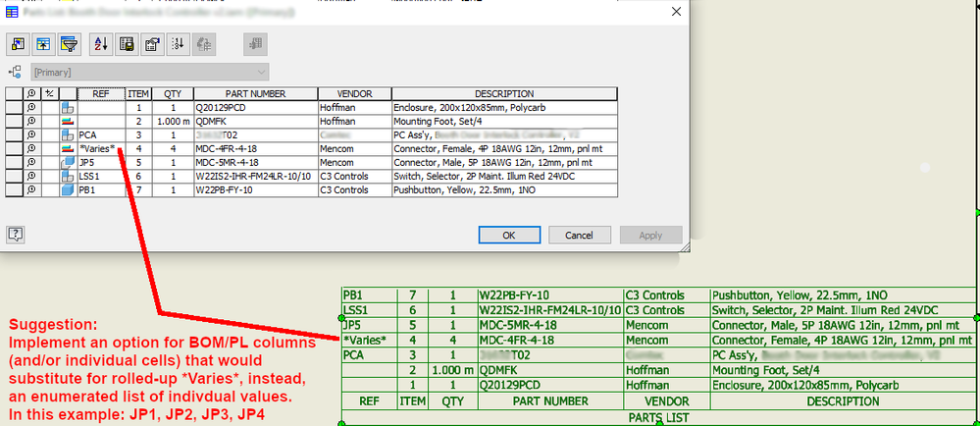
Task: Select the MDC-5MR-4-18 cell in the dialog
Action: 256,163
